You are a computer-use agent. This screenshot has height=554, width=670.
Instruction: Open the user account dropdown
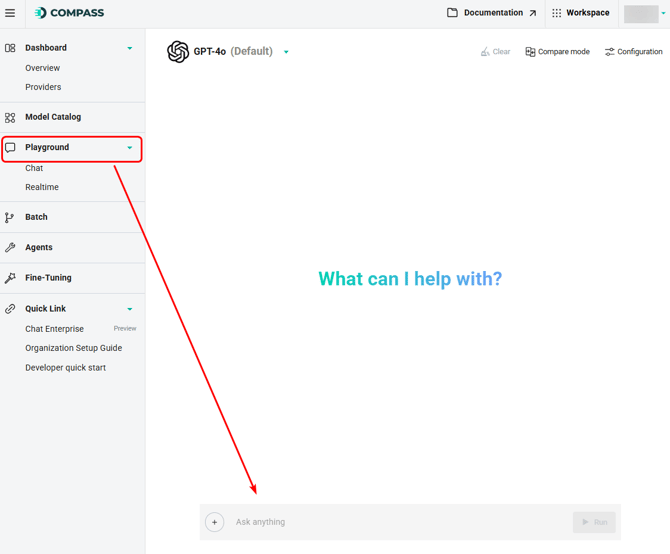pyautogui.click(x=663, y=14)
